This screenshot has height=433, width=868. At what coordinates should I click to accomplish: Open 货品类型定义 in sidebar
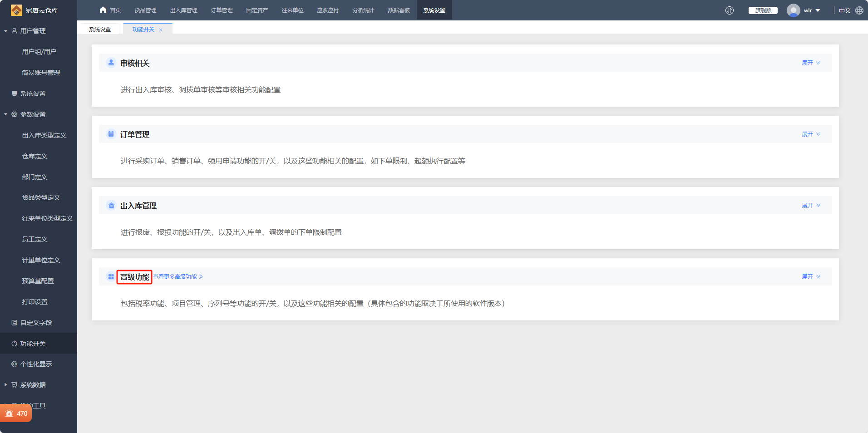[x=41, y=197]
